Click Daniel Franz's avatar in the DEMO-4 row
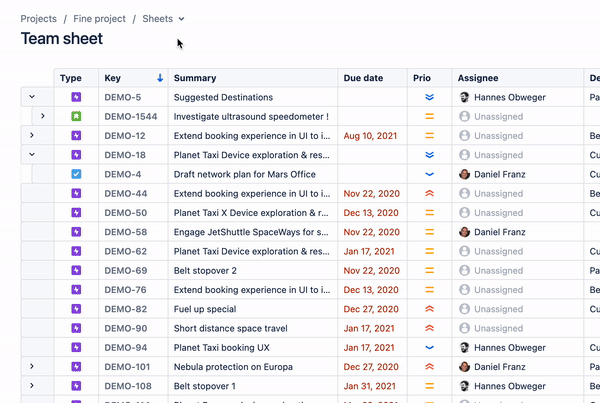Screen dimensions: 600x403 click(464, 174)
